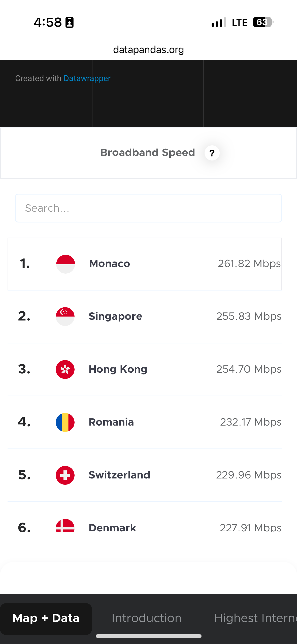The height and width of the screenshot is (644, 297).
Task: Tap the battery indicator in status bar
Action: tap(263, 22)
